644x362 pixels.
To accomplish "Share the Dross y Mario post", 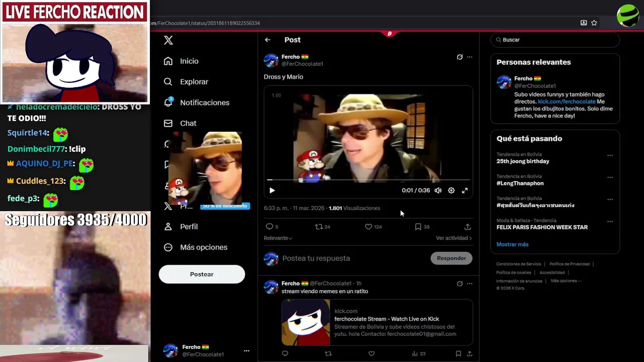I will click(x=467, y=227).
